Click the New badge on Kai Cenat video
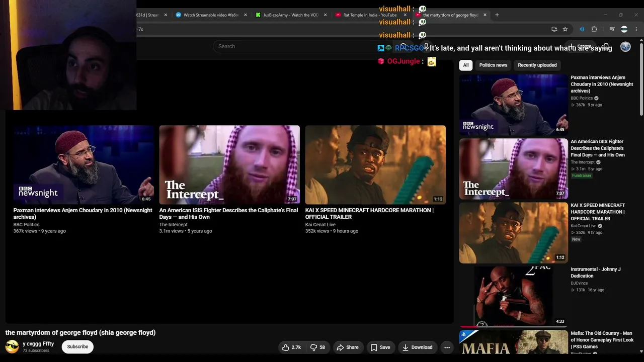The width and height of the screenshot is (644, 362). [576, 239]
